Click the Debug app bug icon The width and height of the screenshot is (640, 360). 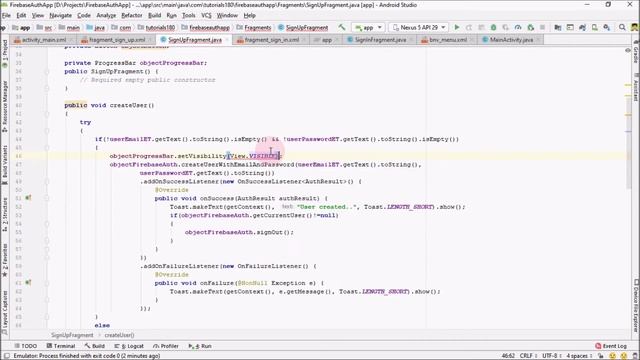pos(493,27)
